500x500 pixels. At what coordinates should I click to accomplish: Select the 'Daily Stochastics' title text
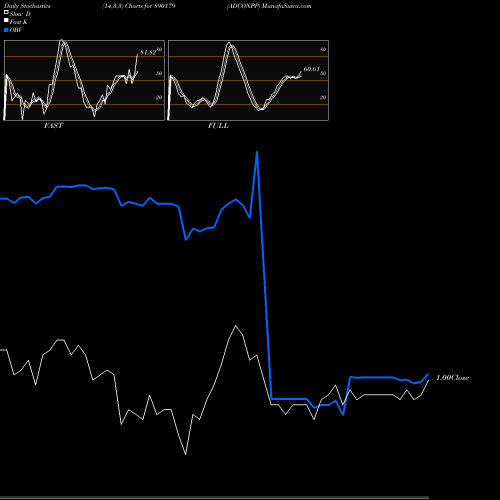tap(27, 6)
